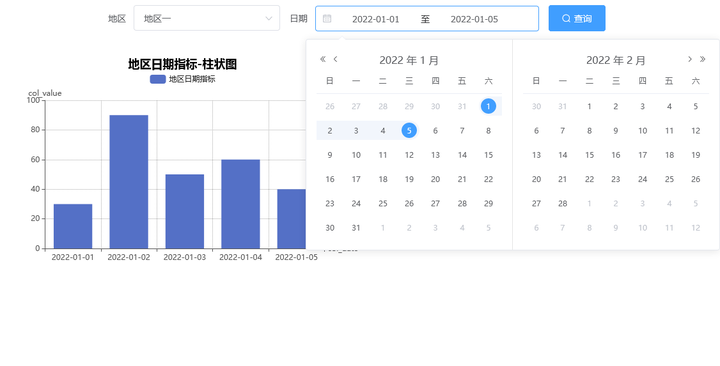The width and height of the screenshot is (720, 366).
Task: Click the bar for 2022-01-05
Action: 292,219
